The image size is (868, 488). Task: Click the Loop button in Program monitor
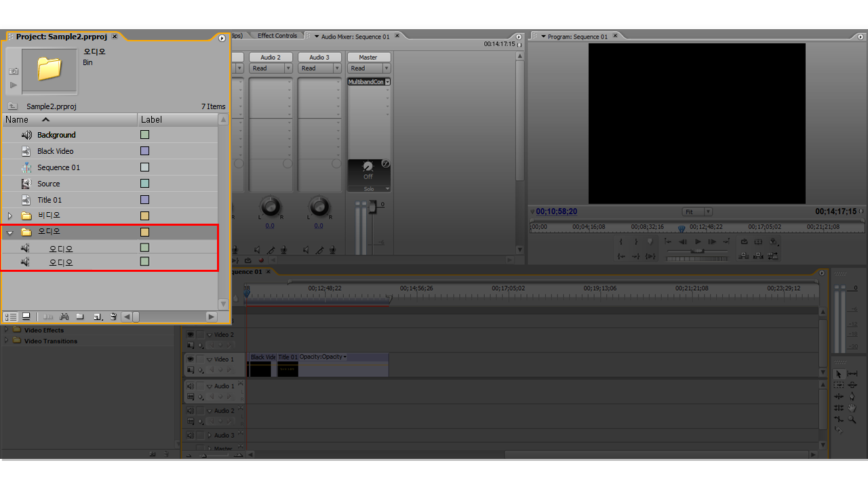click(x=744, y=241)
